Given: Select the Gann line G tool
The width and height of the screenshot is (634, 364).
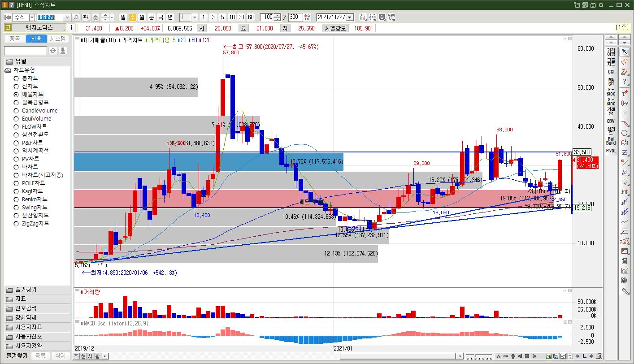Looking at the screenshot, I should 625,162.
